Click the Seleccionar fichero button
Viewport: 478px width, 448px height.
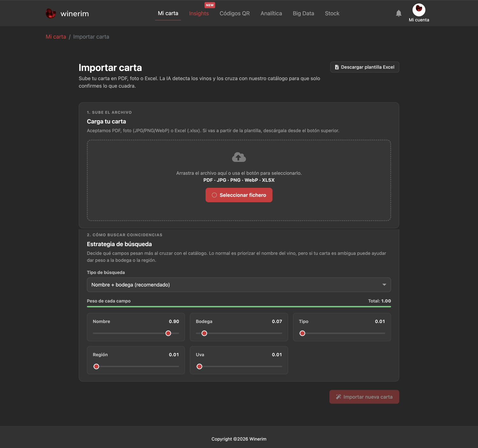coord(239,195)
